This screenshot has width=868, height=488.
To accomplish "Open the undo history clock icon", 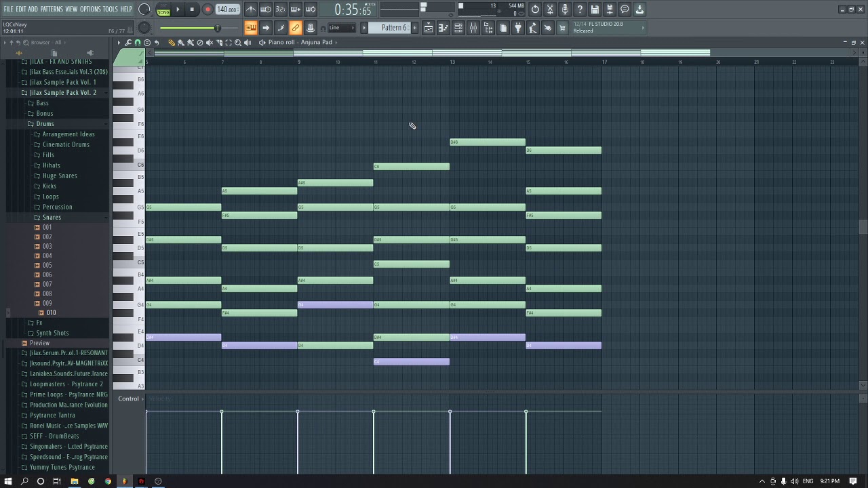I will click(x=535, y=9).
